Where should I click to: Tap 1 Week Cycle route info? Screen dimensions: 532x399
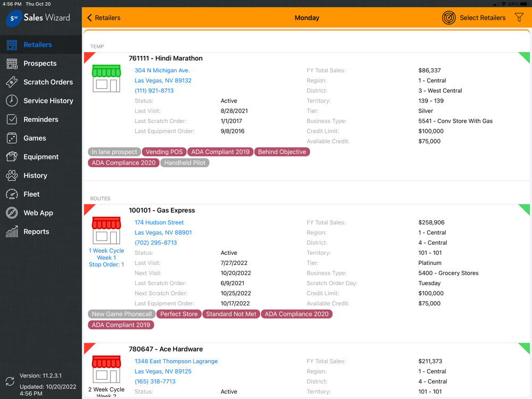coord(106,257)
